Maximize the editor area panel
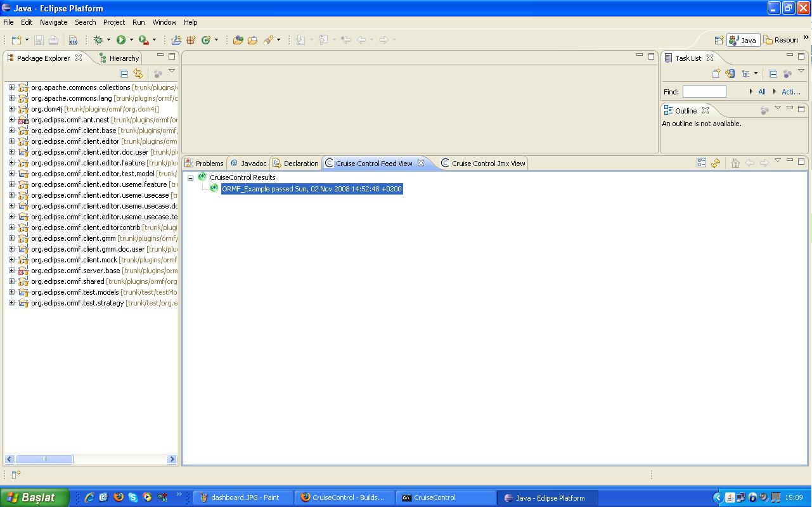Image resolution: width=812 pixels, height=507 pixels. (651, 56)
